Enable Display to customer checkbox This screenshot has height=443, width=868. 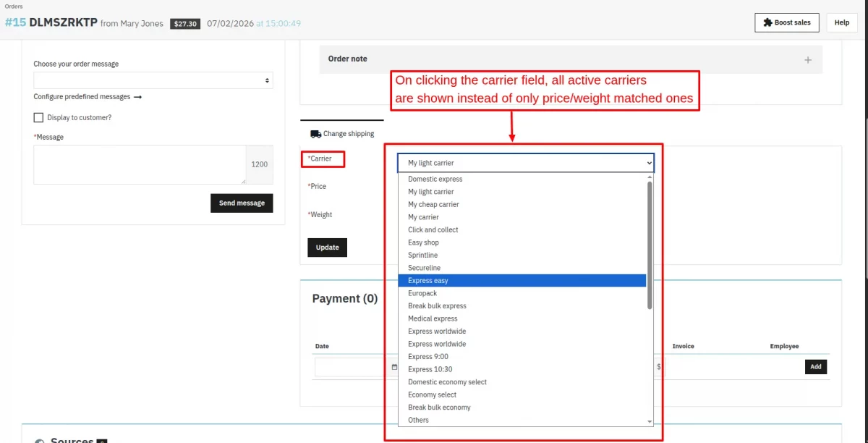click(38, 117)
